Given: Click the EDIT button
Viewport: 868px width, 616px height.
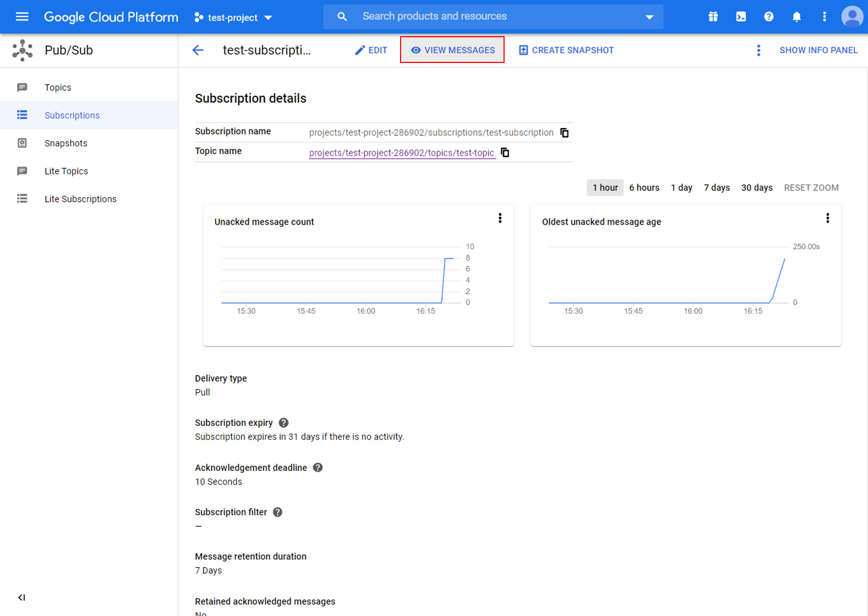Looking at the screenshot, I should click(371, 50).
